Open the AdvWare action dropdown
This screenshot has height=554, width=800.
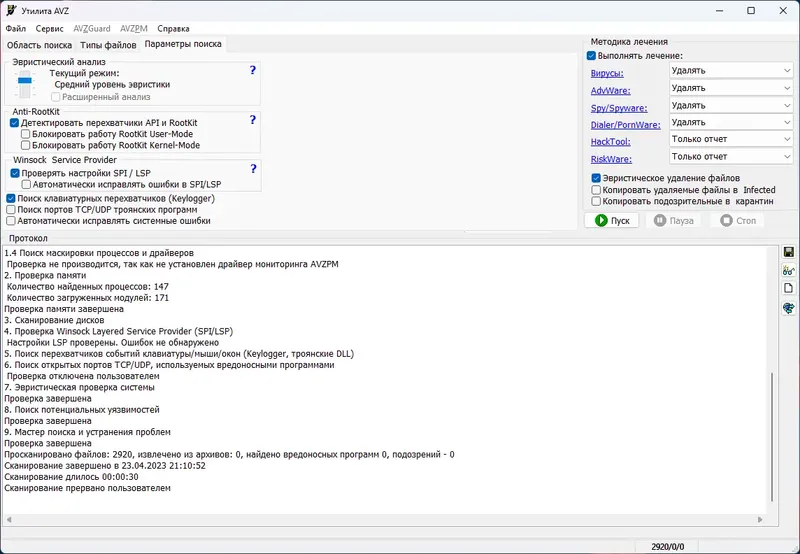[731, 88]
